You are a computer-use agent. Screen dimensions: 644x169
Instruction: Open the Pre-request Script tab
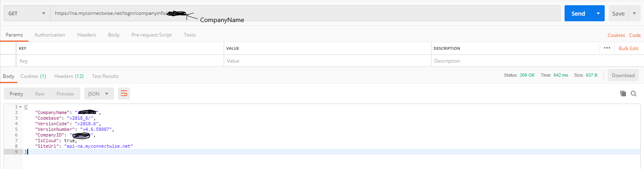click(152, 35)
